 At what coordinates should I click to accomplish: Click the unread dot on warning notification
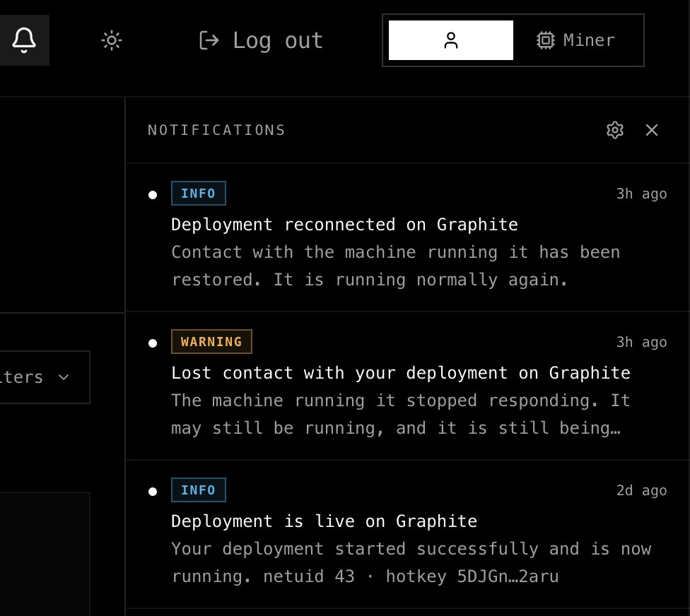pyautogui.click(x=153, y=343)
